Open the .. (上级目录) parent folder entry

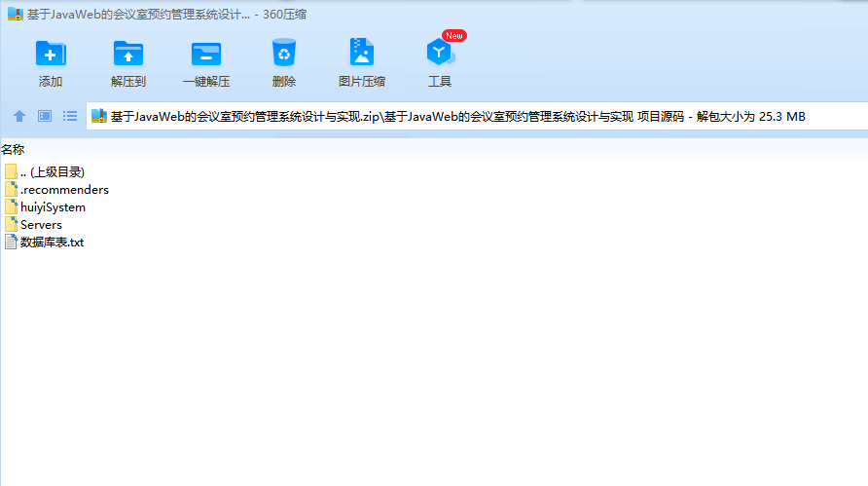point(52,172)
